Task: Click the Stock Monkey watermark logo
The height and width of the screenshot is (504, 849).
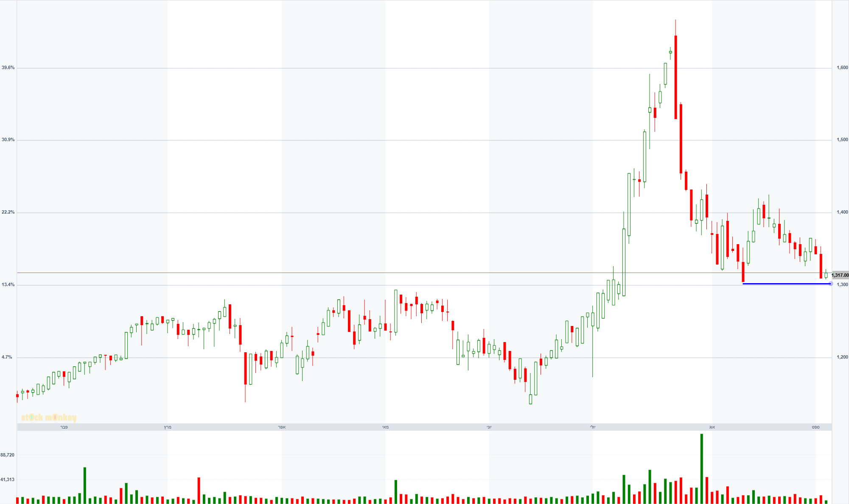Action: 49,418
